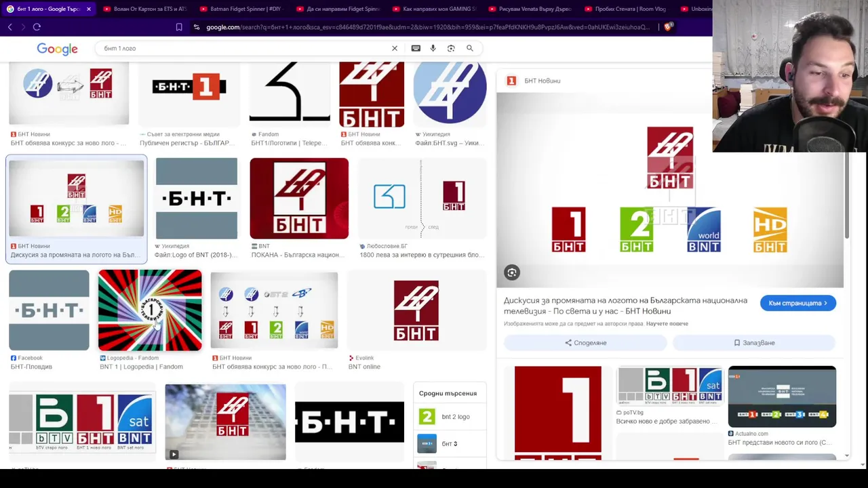Click the Сродни търсения heading
868x488 pixels.
pyautogui.click(x=448, y=394)
